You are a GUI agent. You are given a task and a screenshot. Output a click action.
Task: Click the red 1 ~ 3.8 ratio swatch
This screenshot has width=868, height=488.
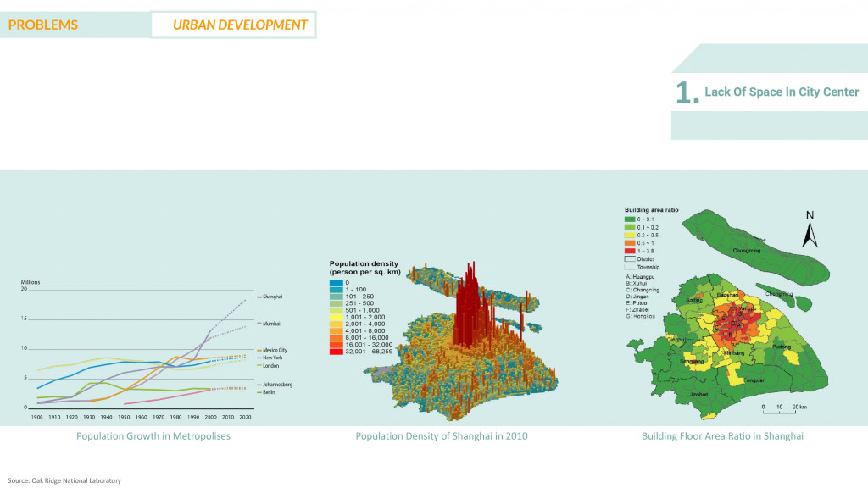631,251
